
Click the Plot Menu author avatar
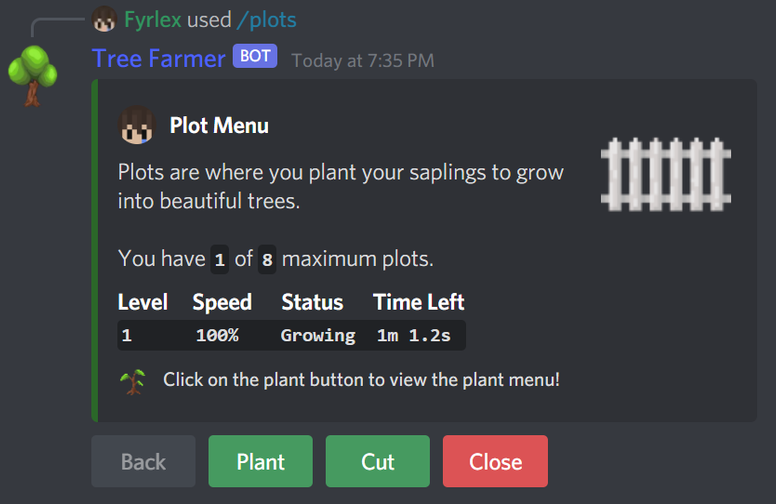[x=137, y=125]
